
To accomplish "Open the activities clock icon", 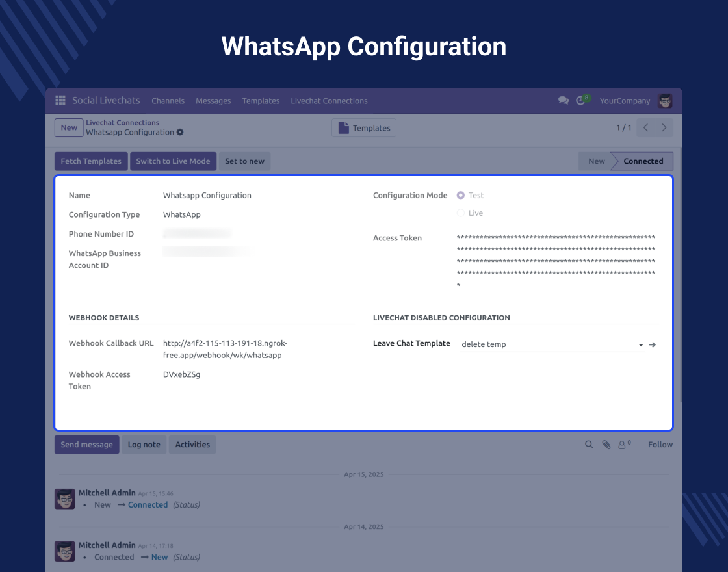I will pyautogui.click(x=581, y=101).
